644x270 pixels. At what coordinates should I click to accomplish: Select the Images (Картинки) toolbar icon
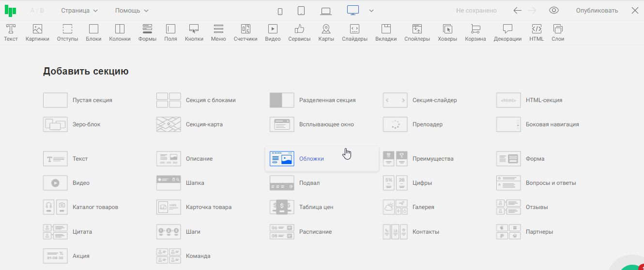[37, 32]
